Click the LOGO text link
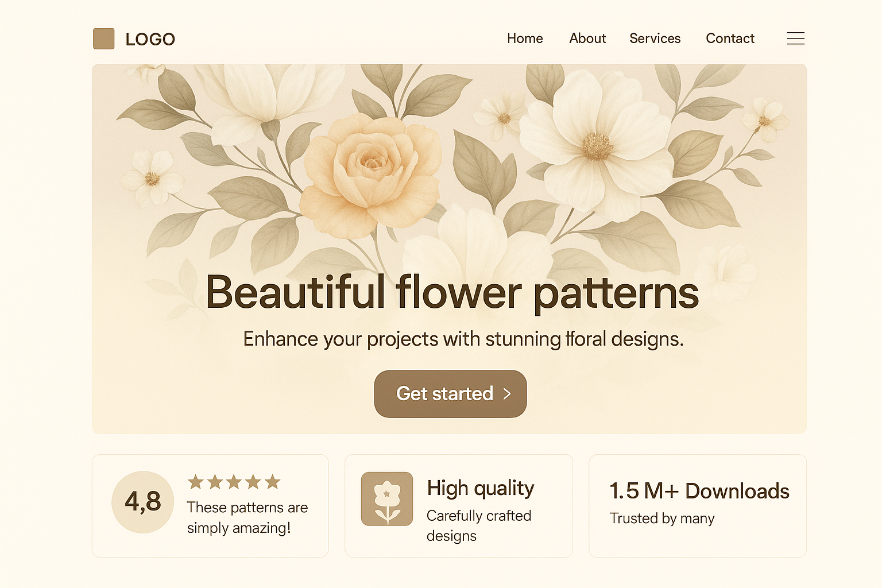This screenshot has height=588, width=882. click(x=150, y=39)
